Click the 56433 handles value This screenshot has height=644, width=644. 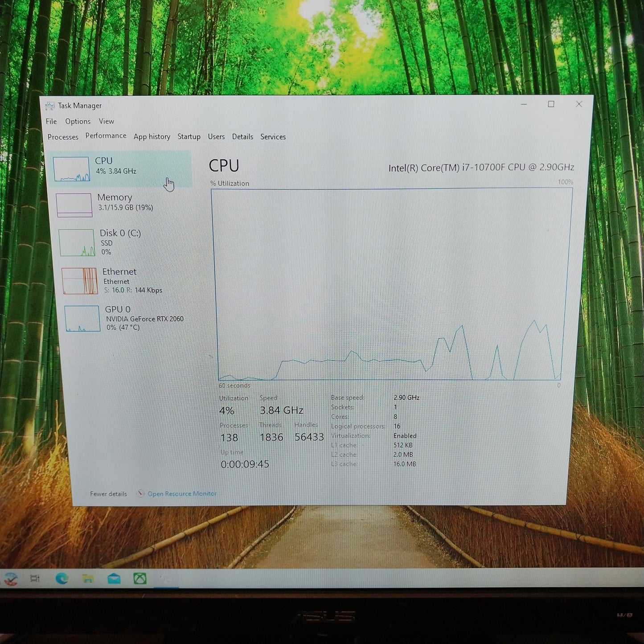[x=309, y=437]
